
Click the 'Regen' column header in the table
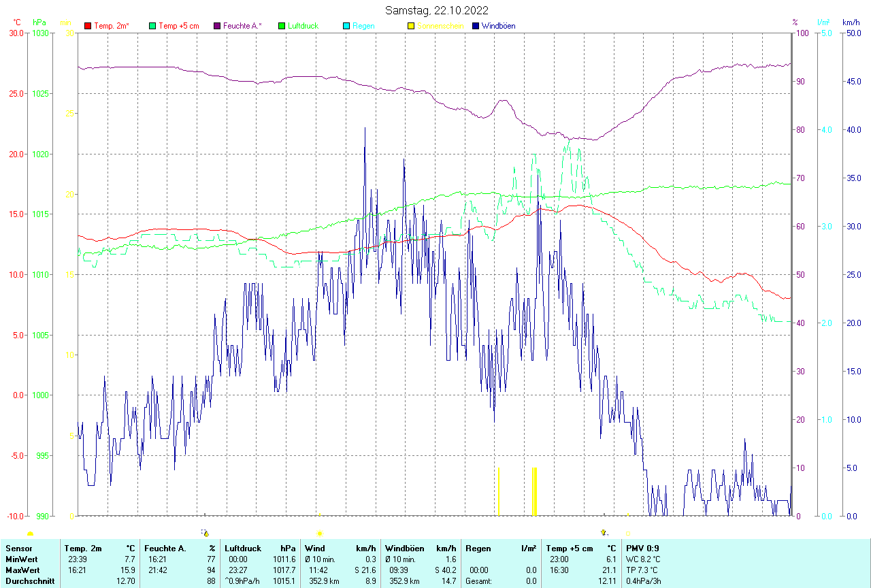pyautogui.click(x=479, y=549)
